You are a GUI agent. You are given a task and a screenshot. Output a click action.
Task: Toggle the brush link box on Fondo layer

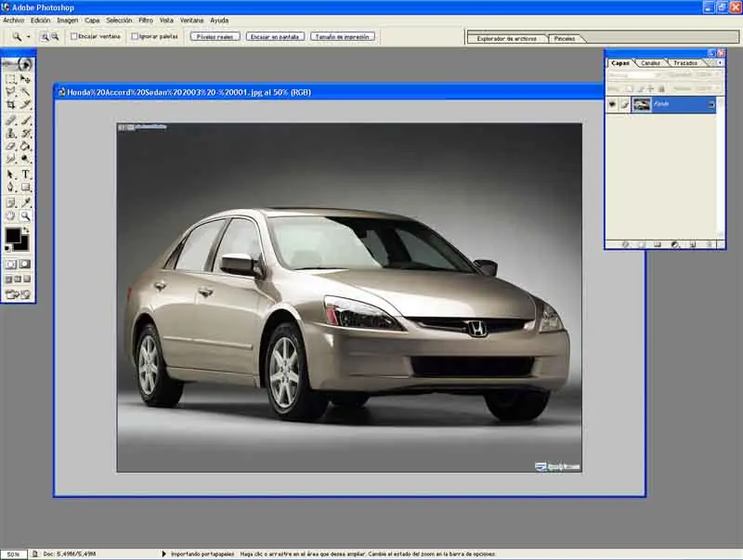[624, 104]
